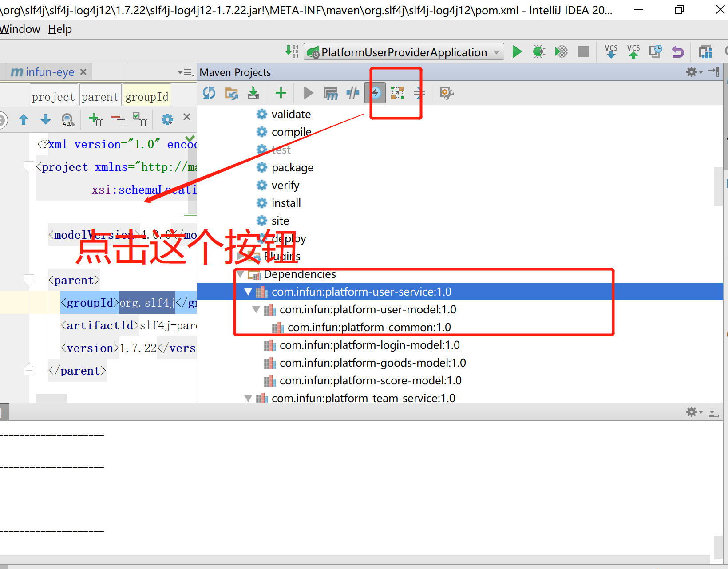Fold the parent XML tag

tap(29, 280)
